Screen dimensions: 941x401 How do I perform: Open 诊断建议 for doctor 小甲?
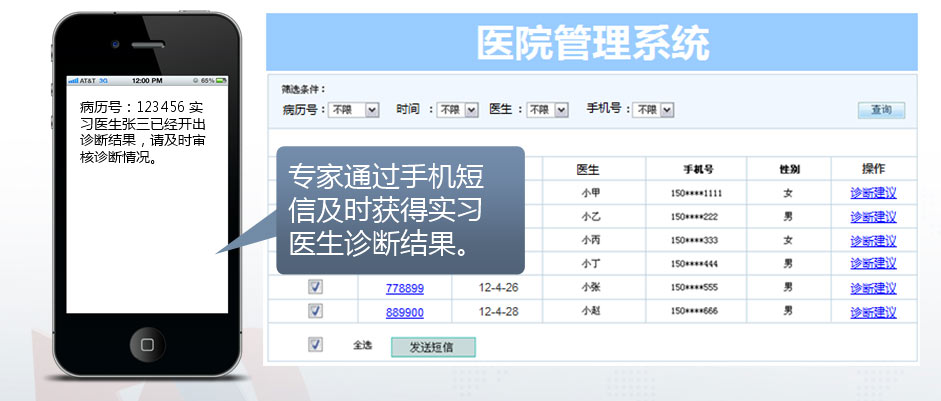[873, 193]
